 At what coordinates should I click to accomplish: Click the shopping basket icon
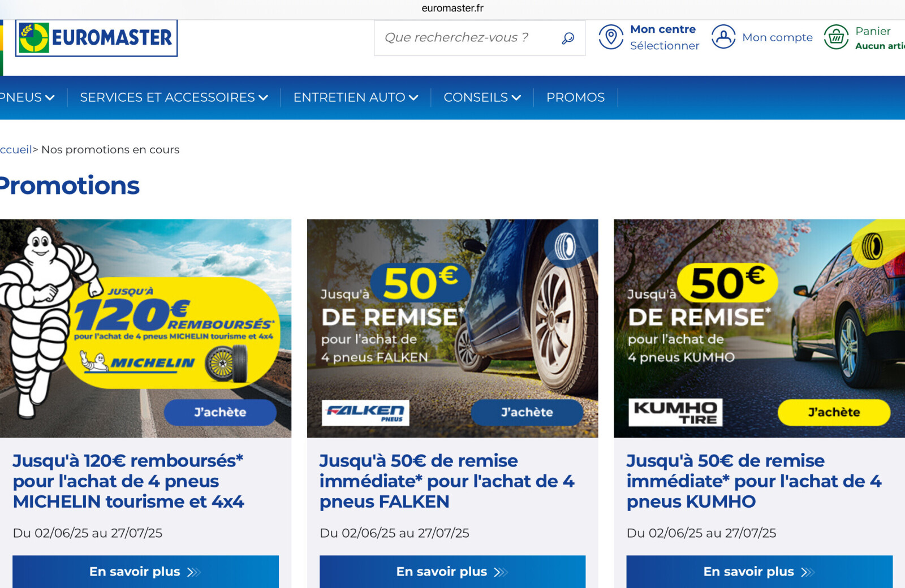pyautogui.click(x=836, y=37)
